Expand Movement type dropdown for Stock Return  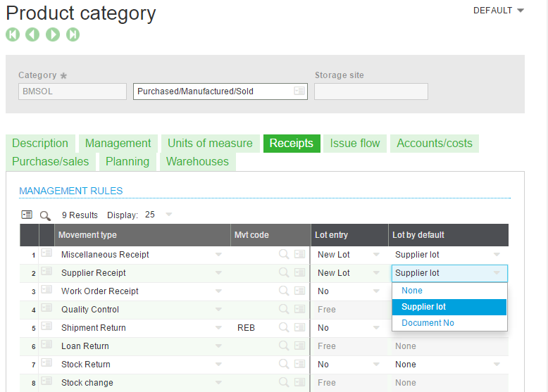click(x=218, y=365)
